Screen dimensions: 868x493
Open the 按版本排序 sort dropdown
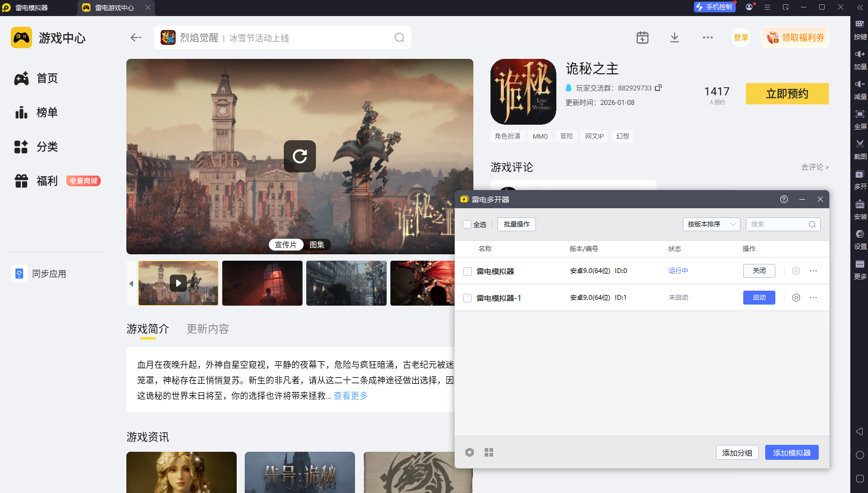711,224
